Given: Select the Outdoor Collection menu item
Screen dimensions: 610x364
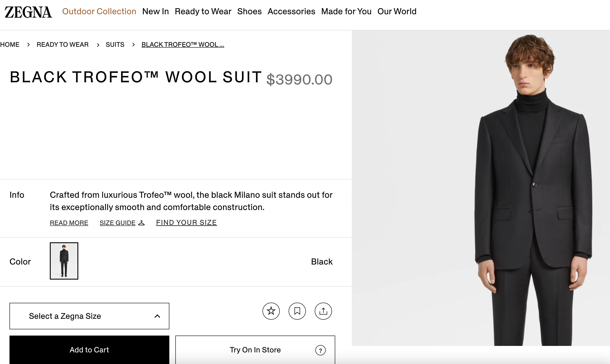Looking at the screenshot, I should click(99, 11).
